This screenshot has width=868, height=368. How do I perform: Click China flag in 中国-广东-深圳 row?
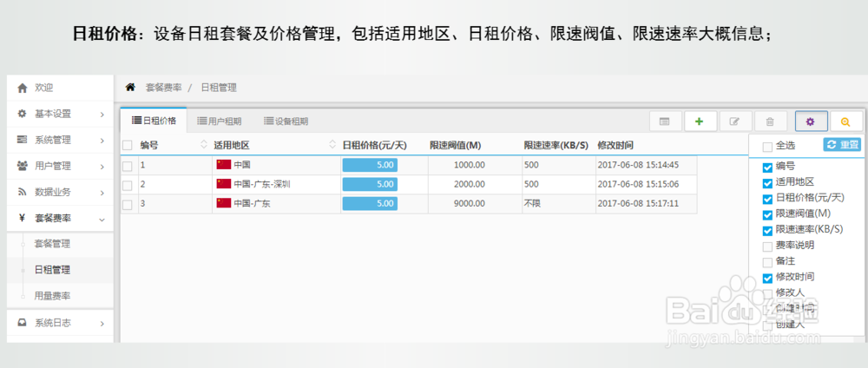click(224, 184)
